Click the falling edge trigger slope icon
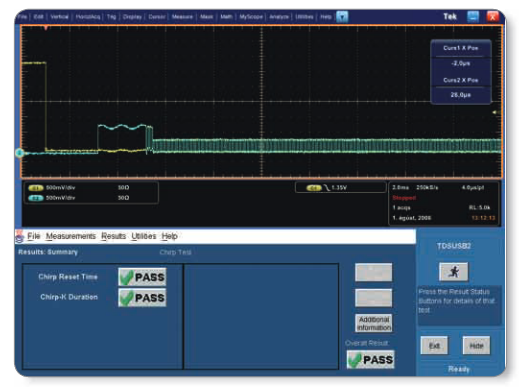This screenshot has height=387, width=519. (327, 188)
